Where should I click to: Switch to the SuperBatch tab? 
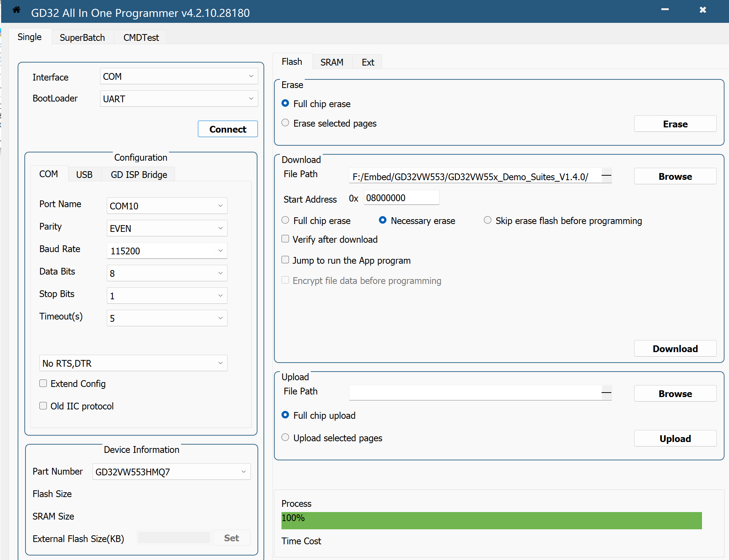[x=82, y=37]
